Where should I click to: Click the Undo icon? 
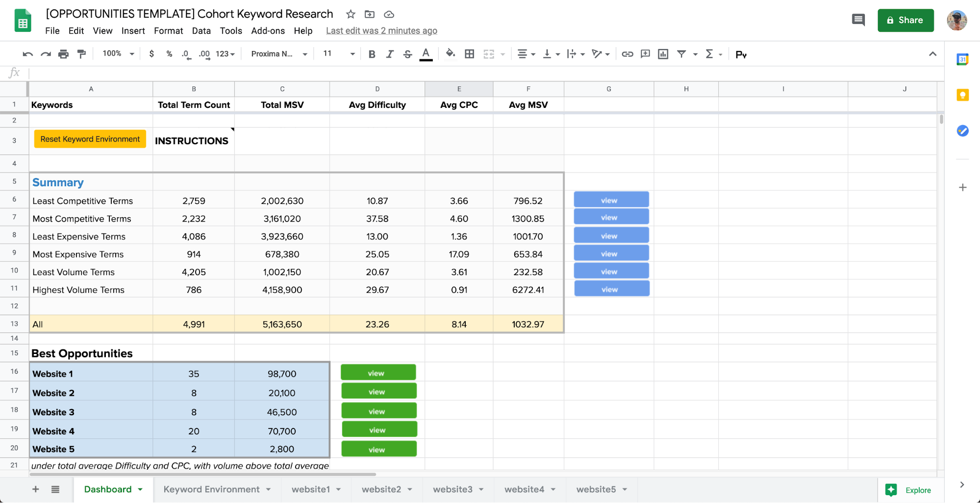point(27,54)
